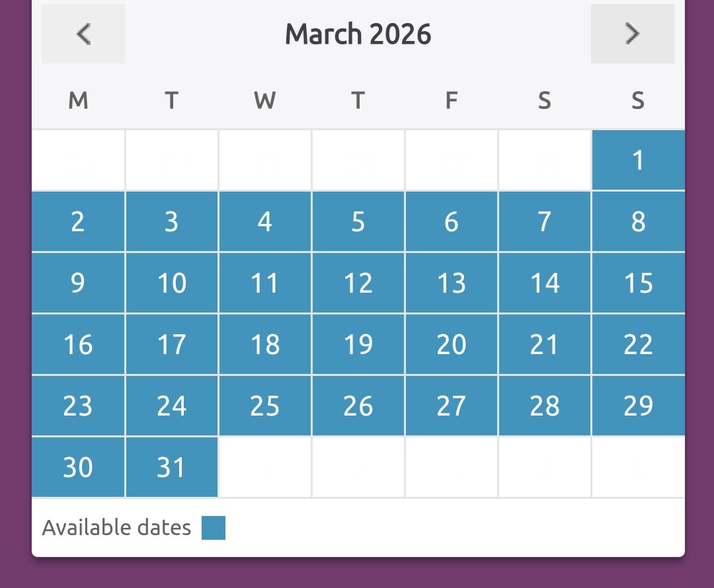
Task: Select Monday March 30
Action: tap(78, 468)
